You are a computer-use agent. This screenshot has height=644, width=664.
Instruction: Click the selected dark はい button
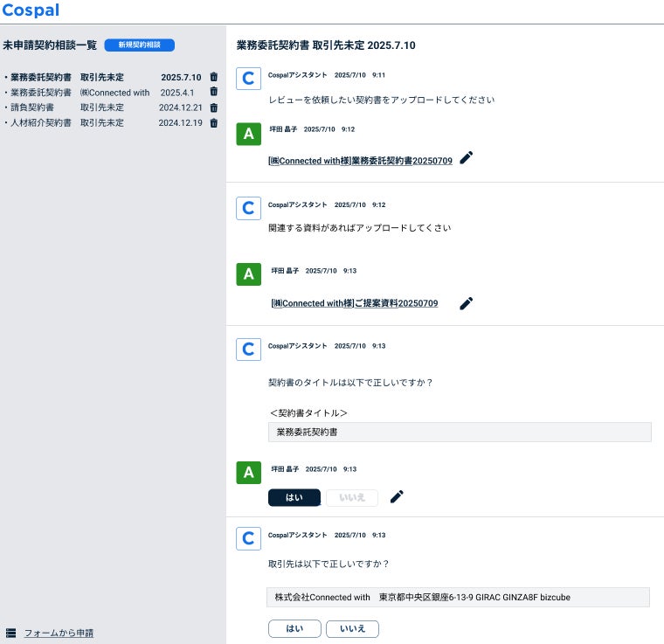pyautogui.click(x=294, y=497)
